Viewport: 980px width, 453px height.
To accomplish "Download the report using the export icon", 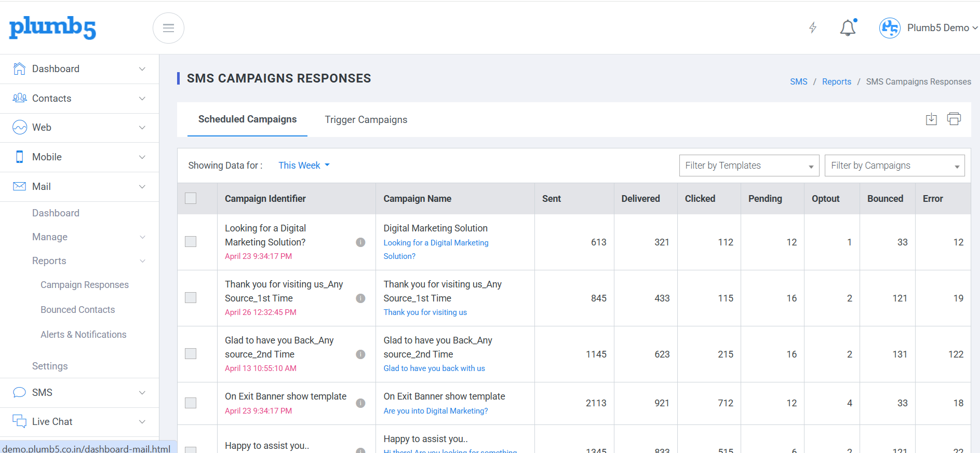I will [931, 119].
